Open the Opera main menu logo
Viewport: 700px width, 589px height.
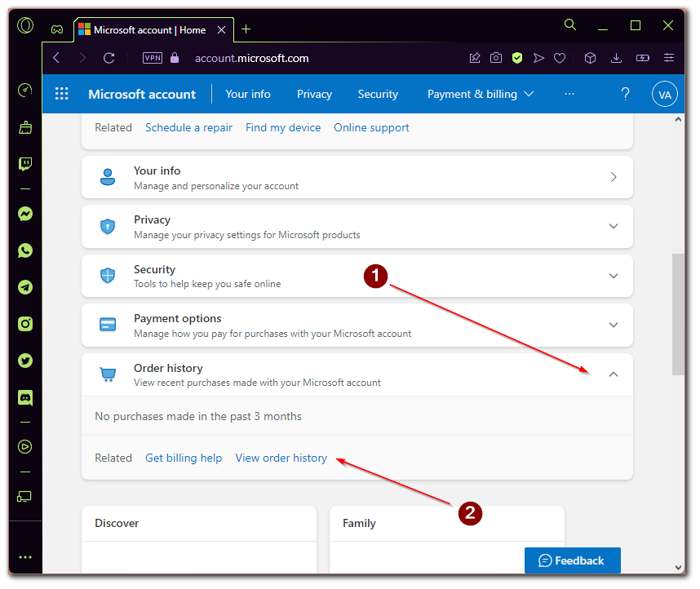tap(25, 25)
